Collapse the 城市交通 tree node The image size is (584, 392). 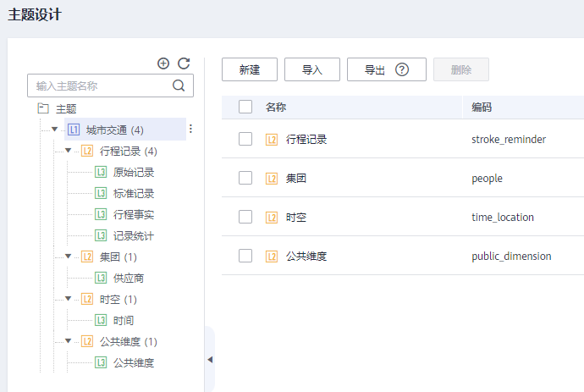[x=54, y=130]
